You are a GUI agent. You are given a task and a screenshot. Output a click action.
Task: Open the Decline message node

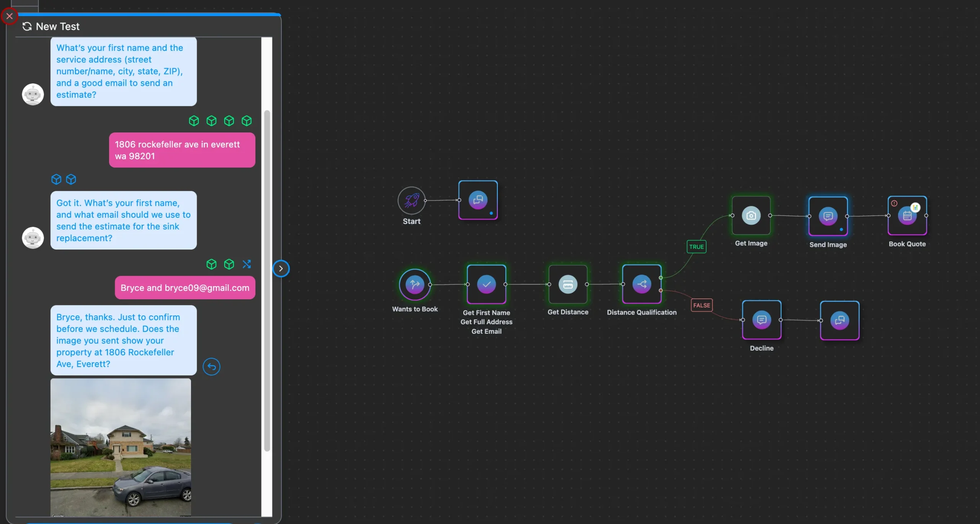point(761,320)
